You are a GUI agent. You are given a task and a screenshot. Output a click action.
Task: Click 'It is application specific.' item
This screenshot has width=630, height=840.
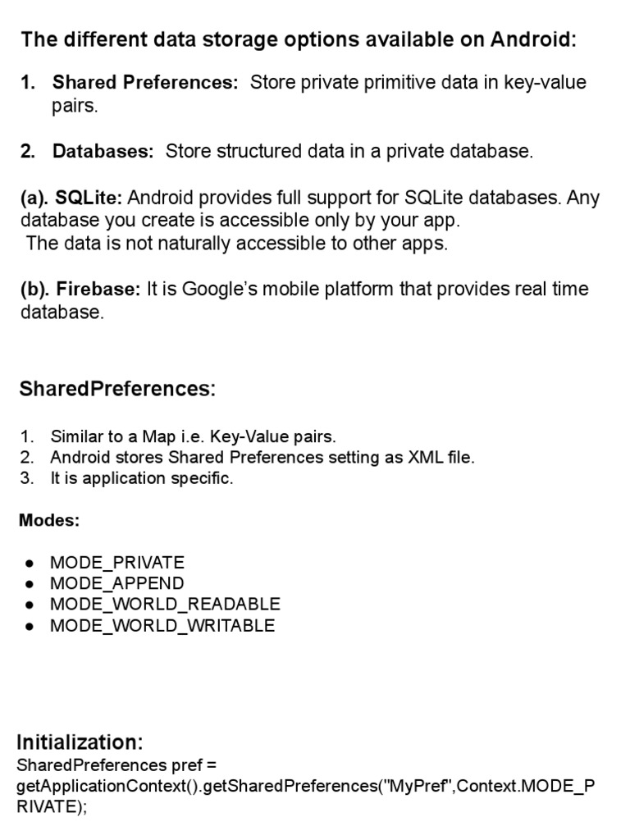[x=141, y=479]
